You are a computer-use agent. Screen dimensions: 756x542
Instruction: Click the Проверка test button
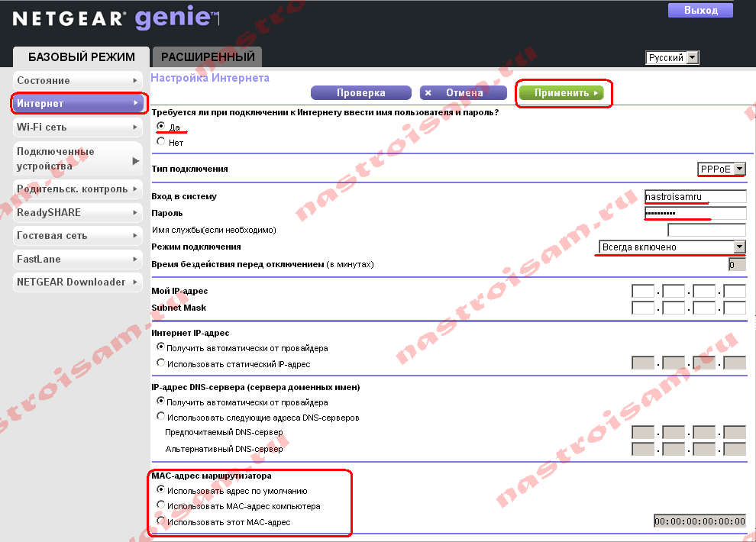pyautogui.click(x=360, y=92)
